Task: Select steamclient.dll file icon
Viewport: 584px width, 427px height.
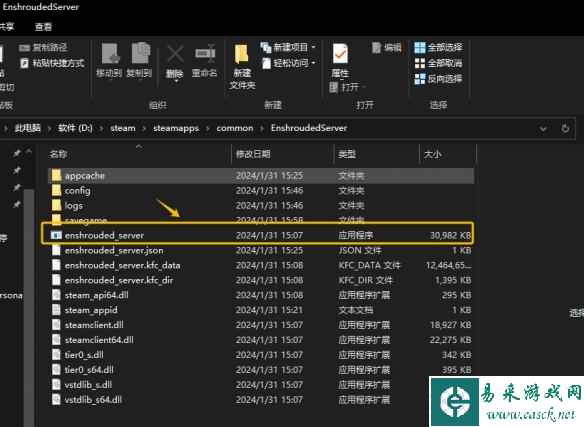Action: click(x=56, y=325)
